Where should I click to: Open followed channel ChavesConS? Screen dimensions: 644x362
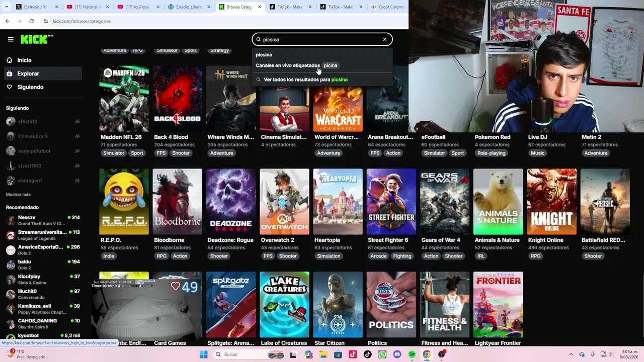point(42,136)
